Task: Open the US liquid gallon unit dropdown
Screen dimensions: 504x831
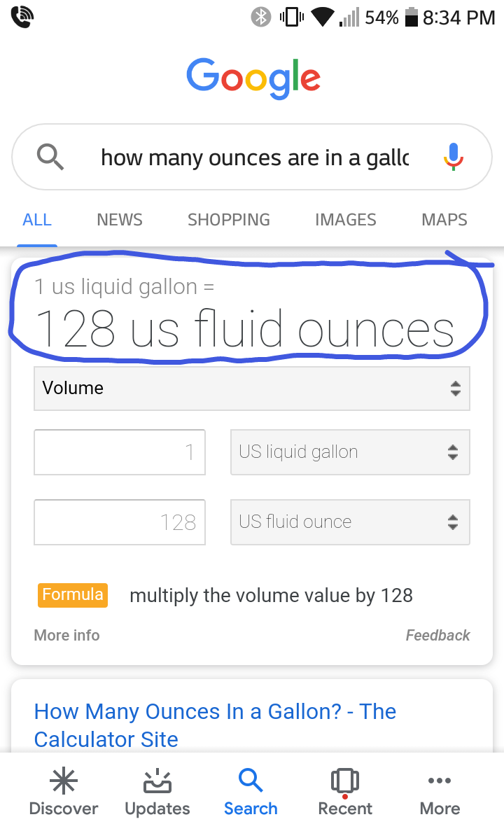Action: click(350, 452)
